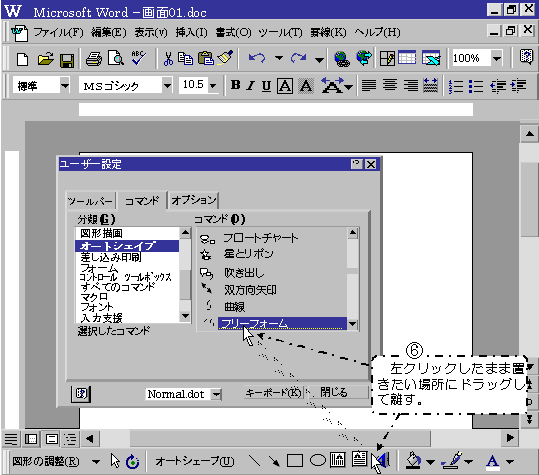Image resolution: width=539 pixels, height=475 pixels.
Task: Open the 100% zoom dropdown
Action: pyautogui.click(x=497, y=58)
